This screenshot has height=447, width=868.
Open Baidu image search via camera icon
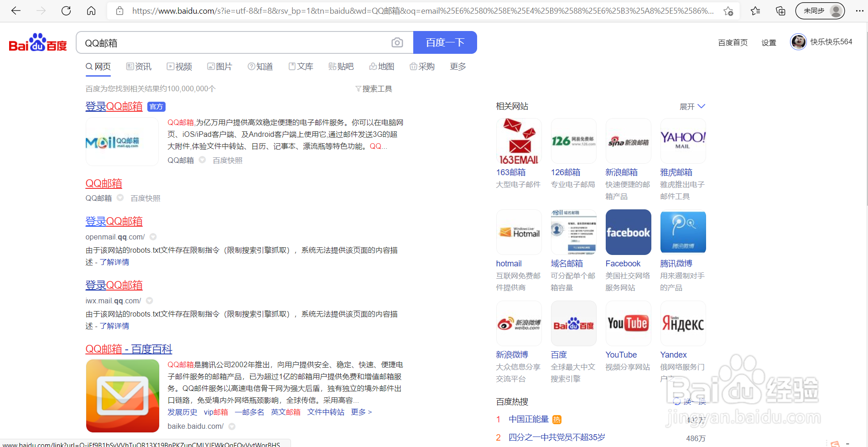coord(397,42)
